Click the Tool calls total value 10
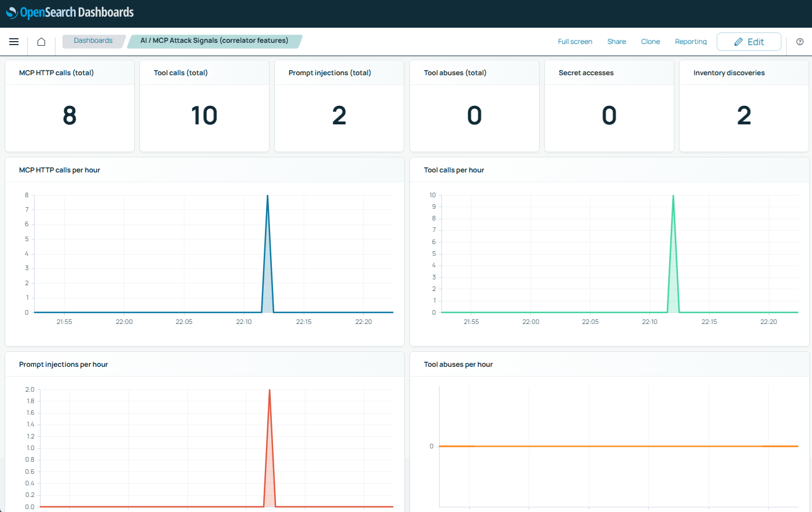Screen dimensions: 812x512 tap(204, 116)
